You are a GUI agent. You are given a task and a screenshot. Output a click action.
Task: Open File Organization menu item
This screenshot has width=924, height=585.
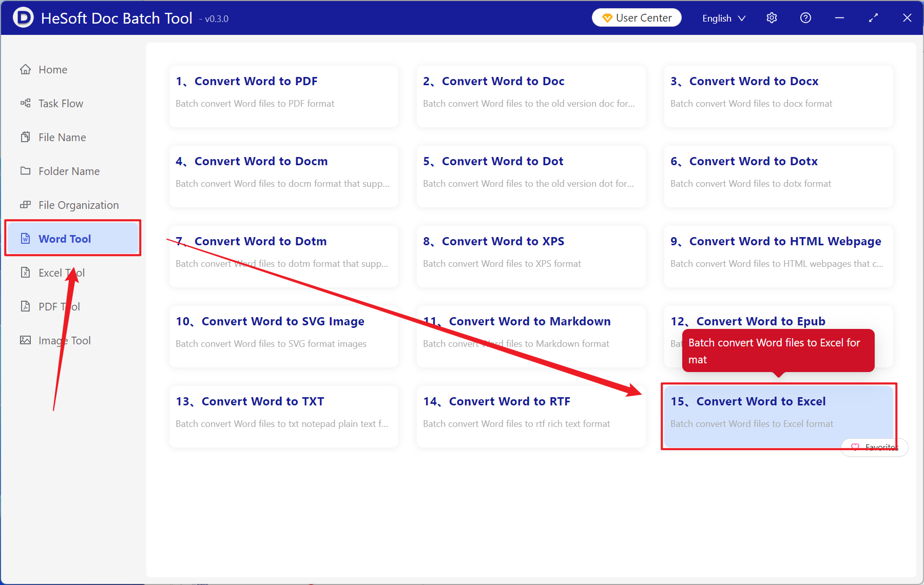(72, 205)
